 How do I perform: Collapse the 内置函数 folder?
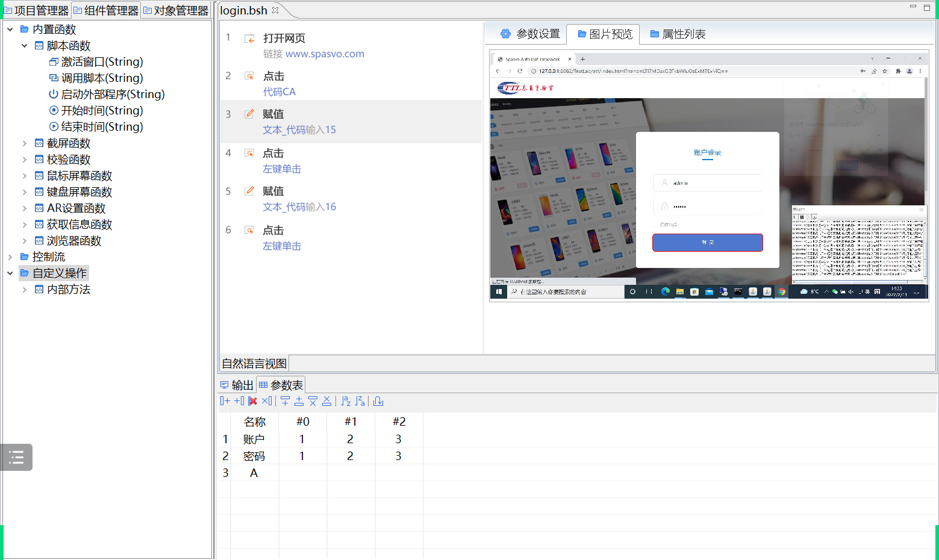point(10,28)
